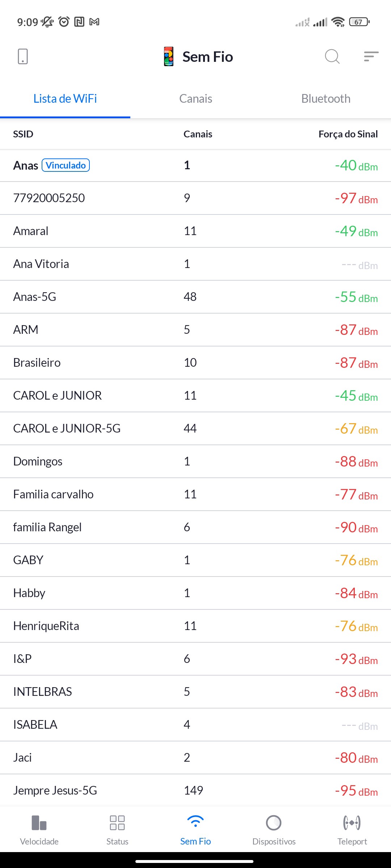Open the INTELBRAS network entry
Screen dimensions: 391x868
[x=195, y=692]
